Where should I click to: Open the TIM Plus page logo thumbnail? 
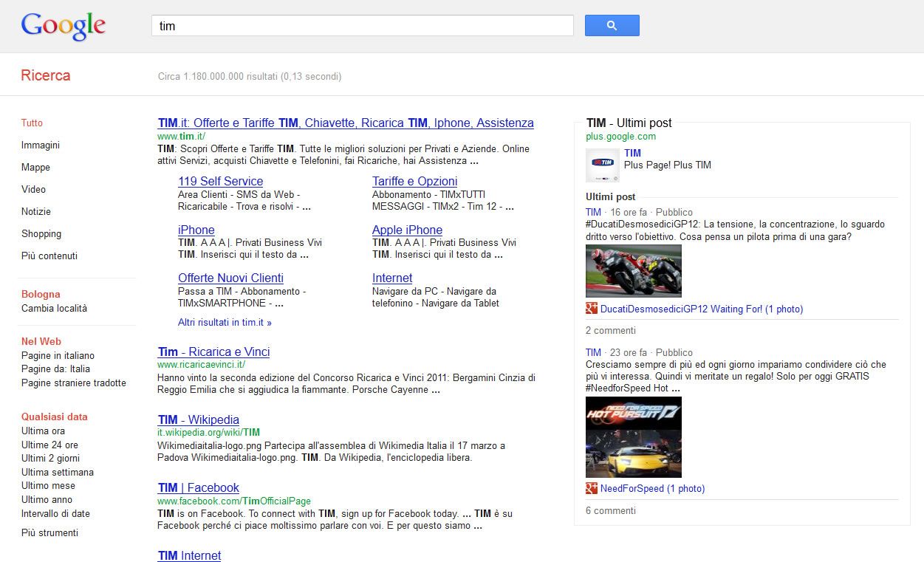(602, 165)
